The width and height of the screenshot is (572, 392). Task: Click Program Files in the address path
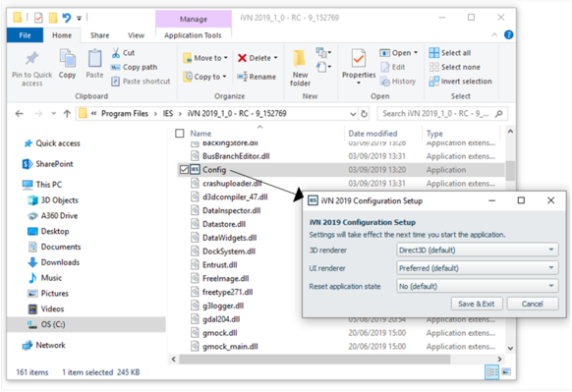[125, 114]
